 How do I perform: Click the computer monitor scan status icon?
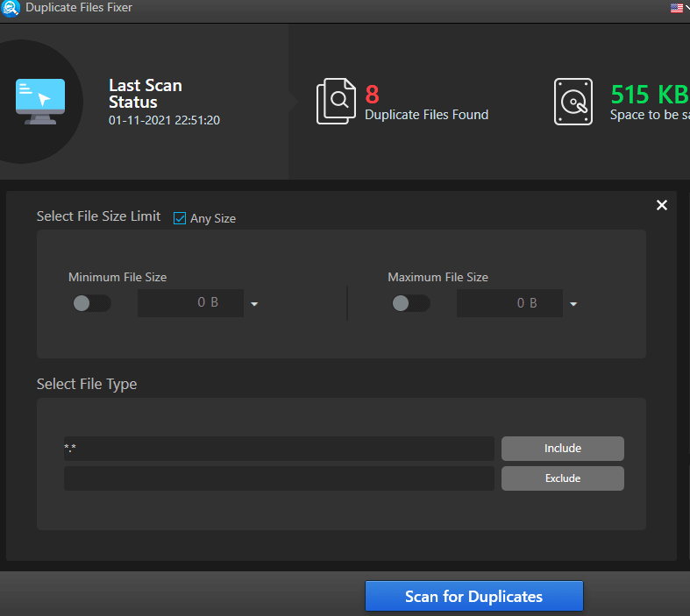[x=40, y=102]
